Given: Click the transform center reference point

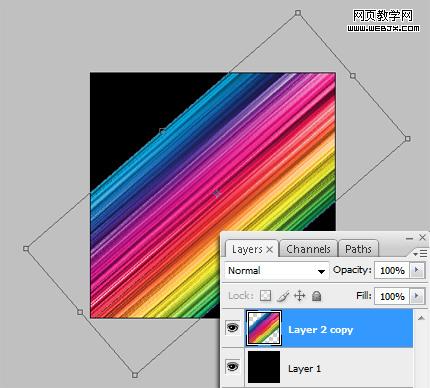Looking at the screenshot, I should (x=217, y=194).
